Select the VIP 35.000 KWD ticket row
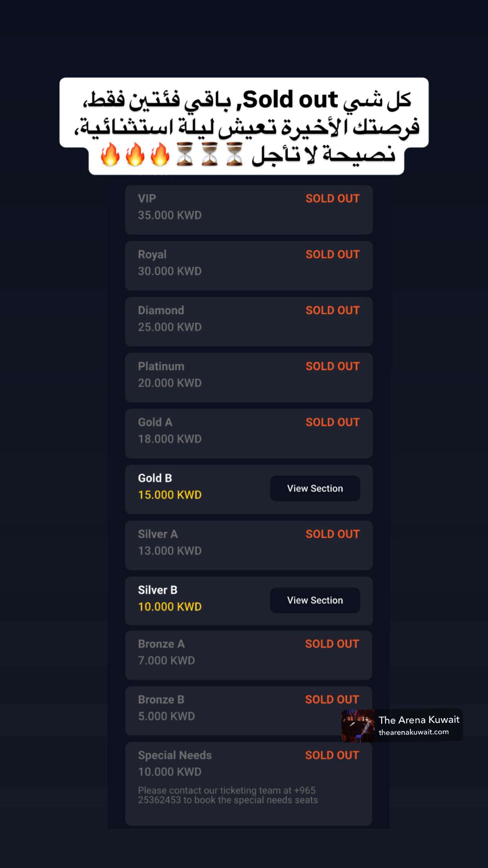Viewport: 488px width, 868px height. [249, 210]
